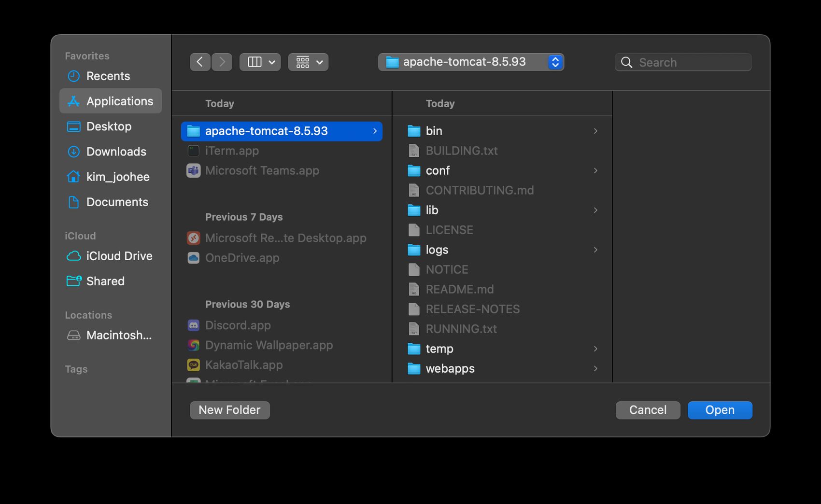Click the Search field
The width and height of the screenshot is (821, 504).
tap(691, 62)
